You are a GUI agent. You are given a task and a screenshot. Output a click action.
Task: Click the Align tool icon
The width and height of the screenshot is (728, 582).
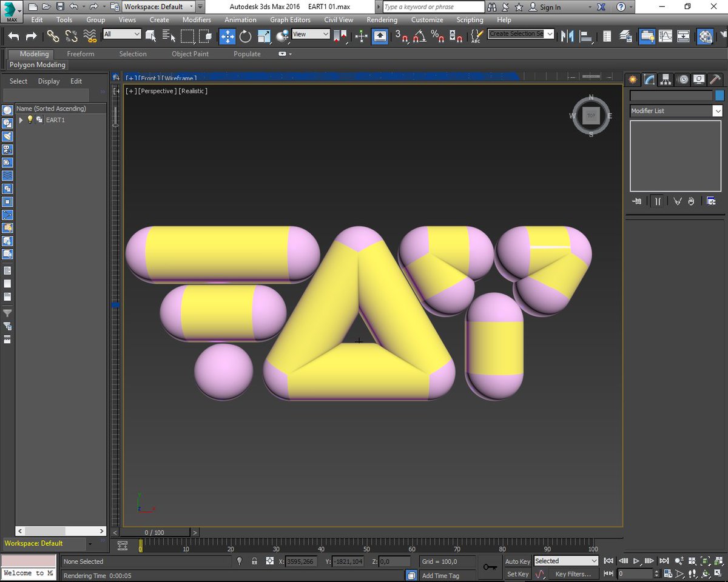[585, 36]
